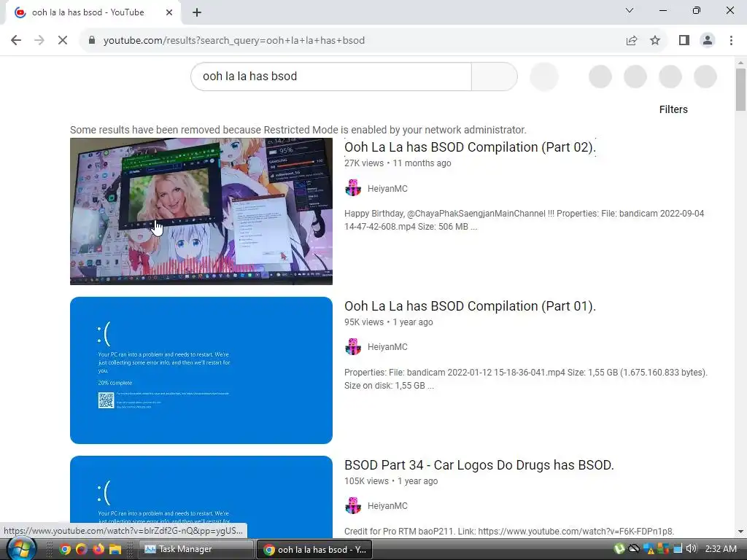Click the scrollbar up arrow
Viewport: 747px width, 560px height.
tap(740, 63)
